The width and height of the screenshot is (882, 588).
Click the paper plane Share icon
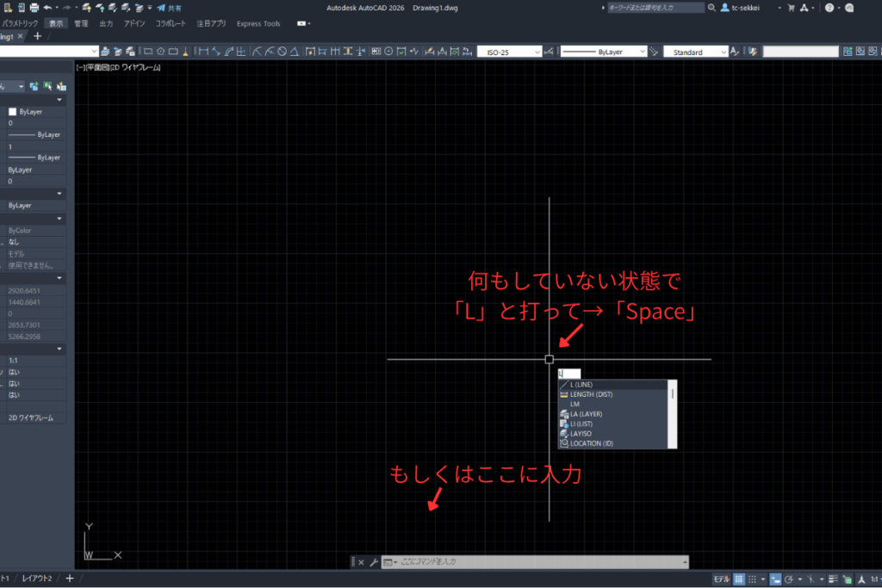click(x=161, y=8)
